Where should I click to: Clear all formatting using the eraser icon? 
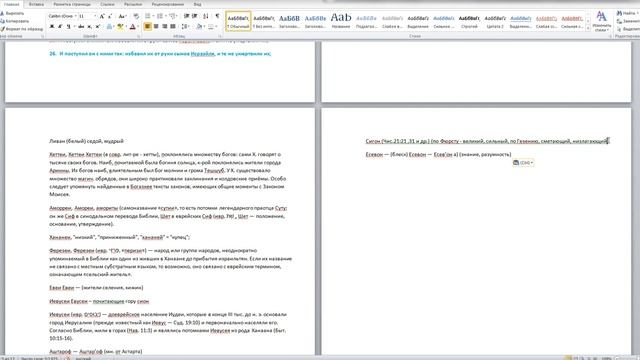[136, 16]
